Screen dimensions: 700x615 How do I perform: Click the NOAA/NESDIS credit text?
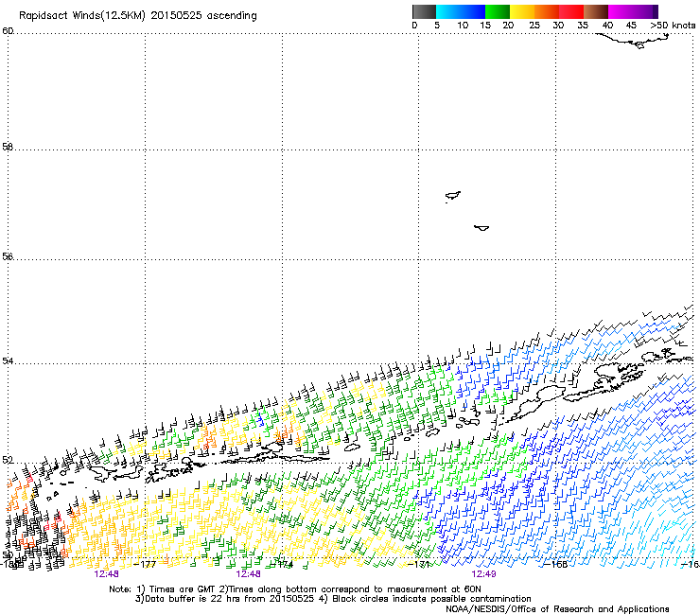tap(557, 608)
